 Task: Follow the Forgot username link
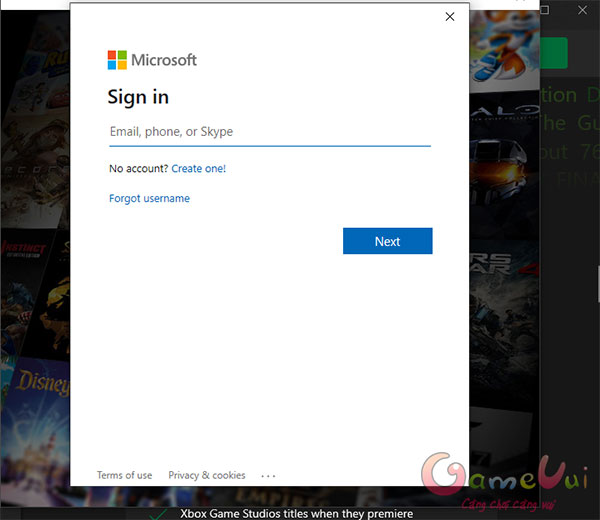(149, 198)
